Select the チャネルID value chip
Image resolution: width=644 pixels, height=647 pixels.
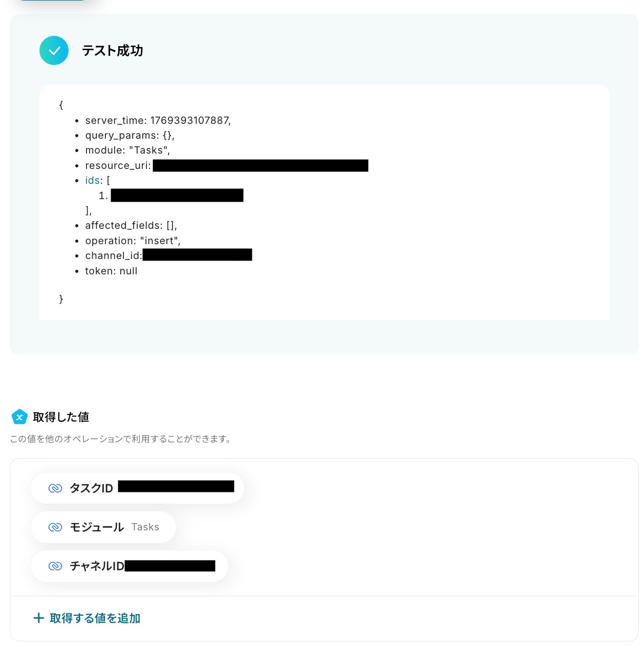(x=130, y=566)
